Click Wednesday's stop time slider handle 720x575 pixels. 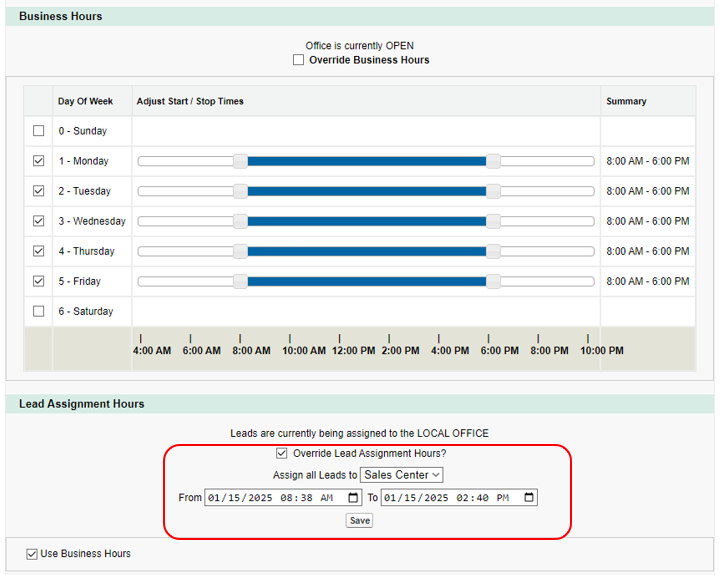[x=493, y=221]
